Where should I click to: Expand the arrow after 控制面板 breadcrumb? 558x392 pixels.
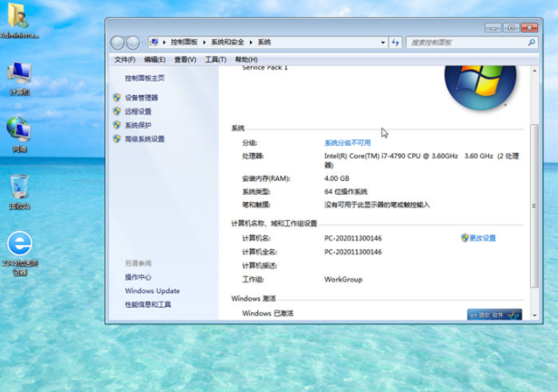pyautogui.click(x=205, y=43)
